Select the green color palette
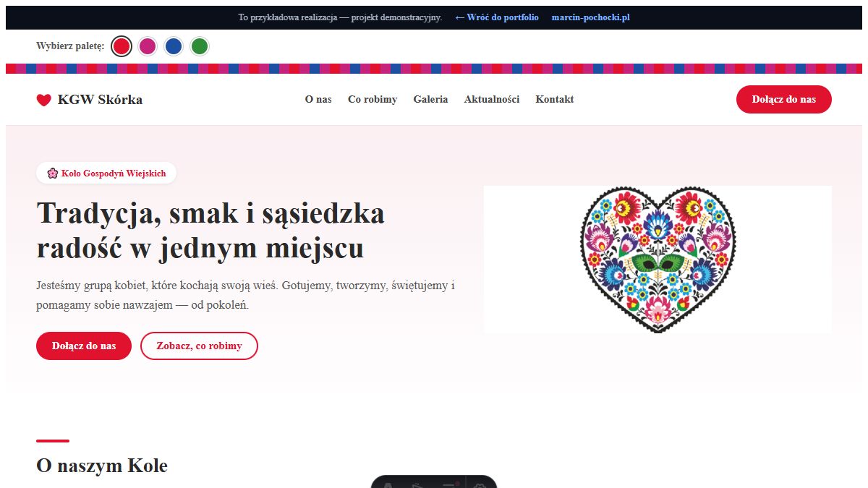This screenshot has height=488, width=868. (x=200, y=46)
